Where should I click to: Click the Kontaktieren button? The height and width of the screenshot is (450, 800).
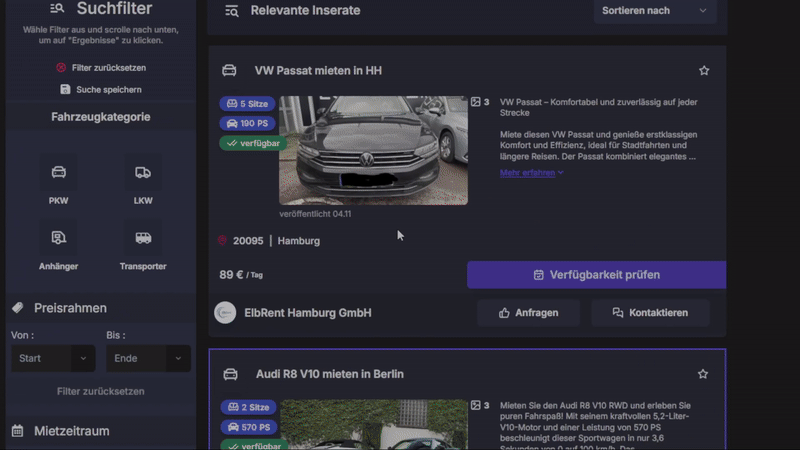(x=650, y=313)
